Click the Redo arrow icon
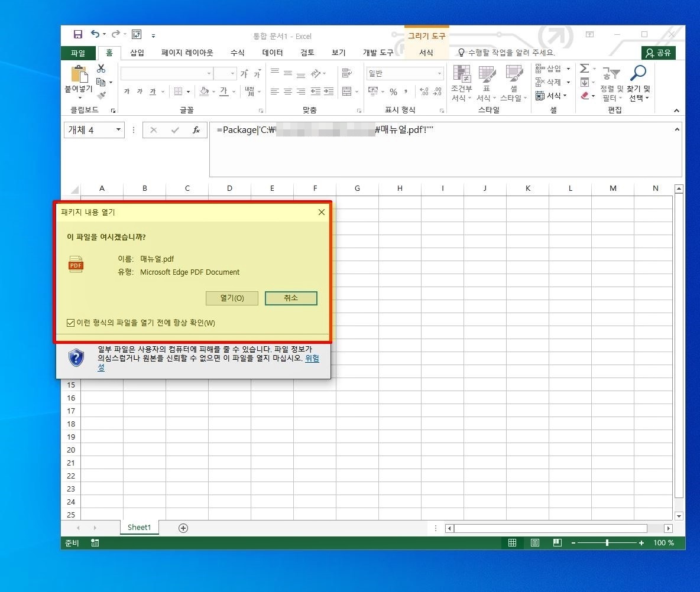Image resolution: width=700 pixels, height=592 pixels. pos(116,34)
